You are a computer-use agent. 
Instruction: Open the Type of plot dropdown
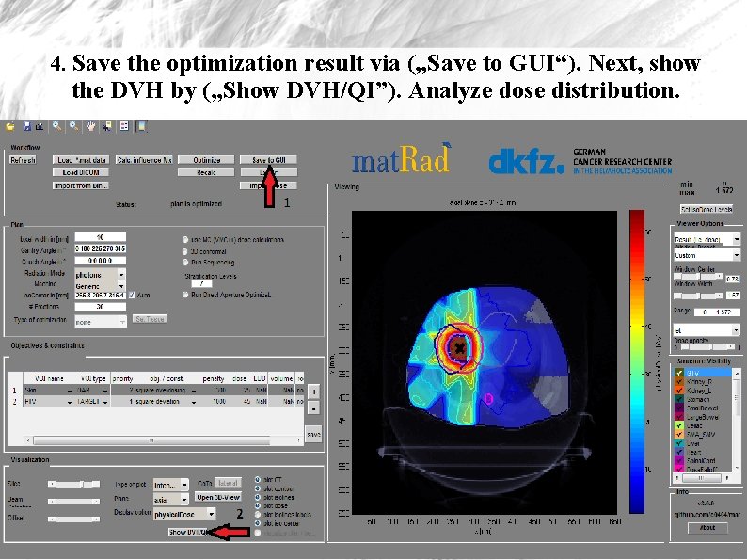click(170, 485)
